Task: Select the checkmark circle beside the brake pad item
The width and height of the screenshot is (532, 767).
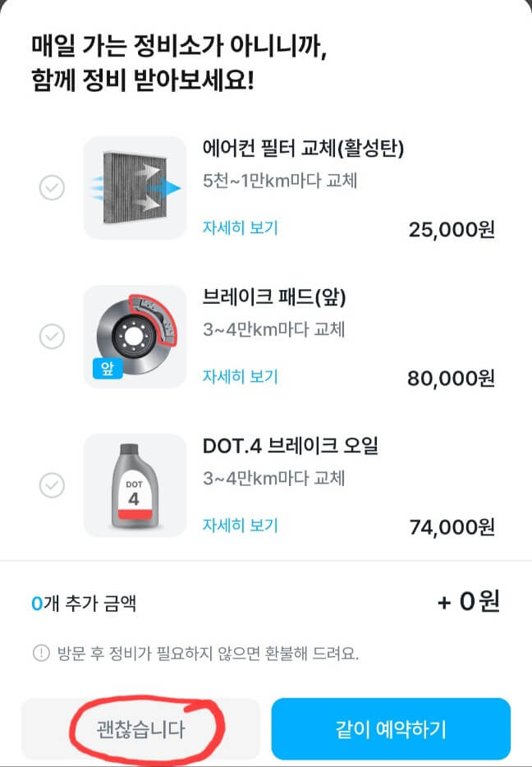Action: point(52,337)
